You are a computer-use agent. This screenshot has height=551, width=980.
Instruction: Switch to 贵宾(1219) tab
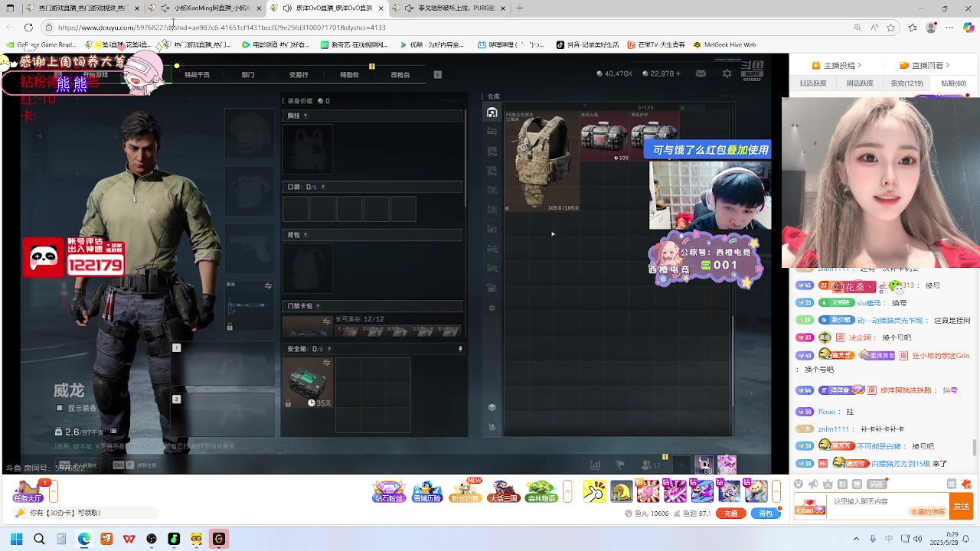pos(906,83)
